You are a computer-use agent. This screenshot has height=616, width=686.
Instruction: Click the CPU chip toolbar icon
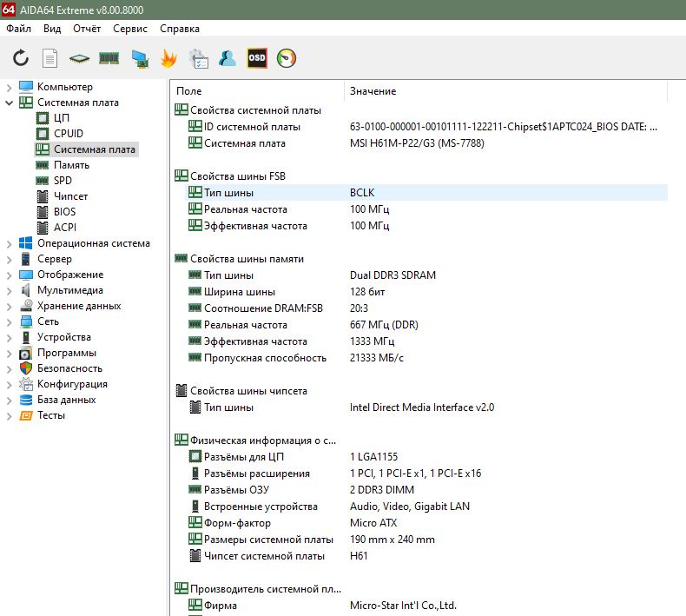click(79, 59)
